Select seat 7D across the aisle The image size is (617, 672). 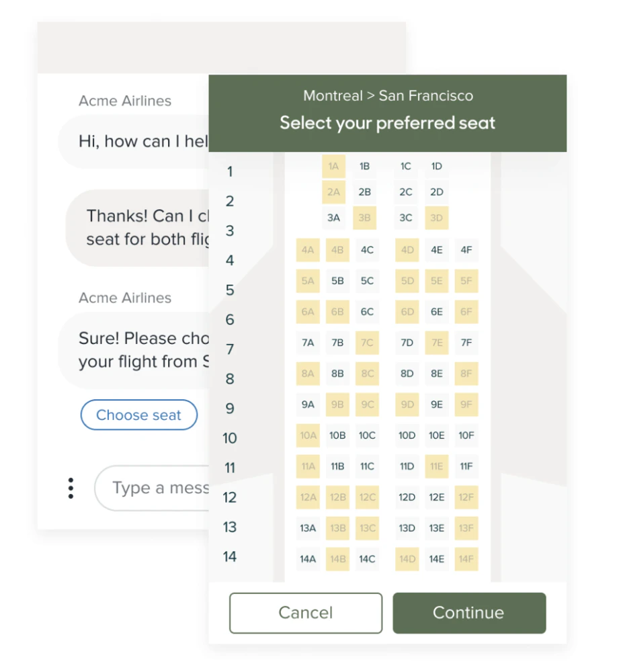point(407,343)
